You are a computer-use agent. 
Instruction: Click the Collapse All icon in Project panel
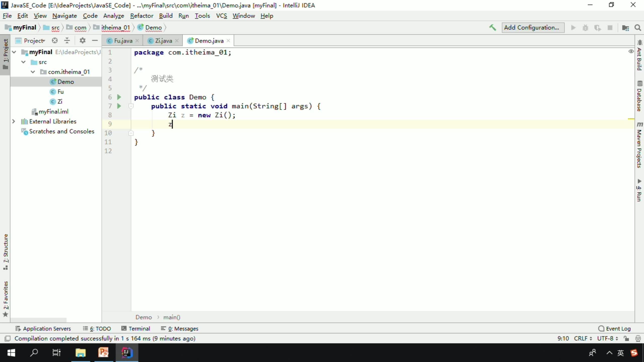coord(67,40)
